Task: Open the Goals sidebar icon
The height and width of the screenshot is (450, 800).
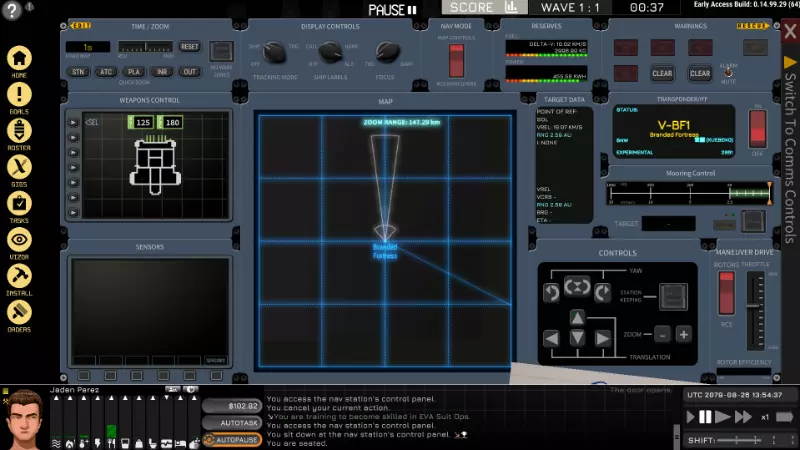Action: (19, 95)
